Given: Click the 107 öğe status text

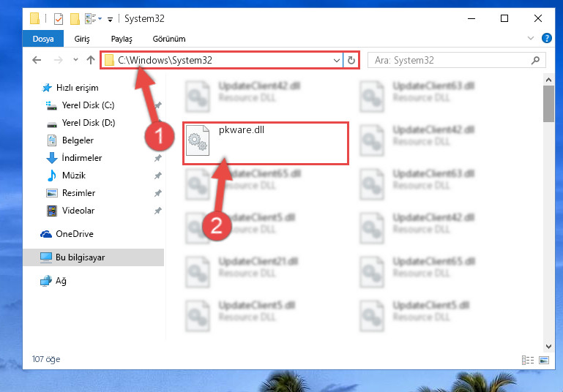Looking at the screenshot, I should pos(46,359).
